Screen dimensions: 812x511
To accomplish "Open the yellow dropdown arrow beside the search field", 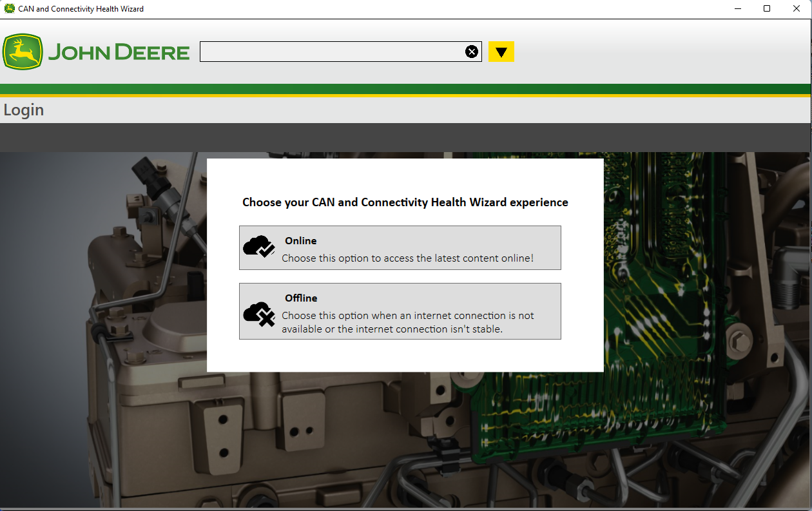I will point(501,52).
